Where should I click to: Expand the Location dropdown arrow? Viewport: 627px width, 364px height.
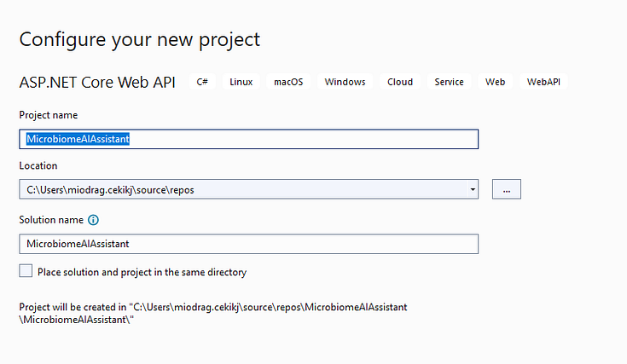click(472, 189)
